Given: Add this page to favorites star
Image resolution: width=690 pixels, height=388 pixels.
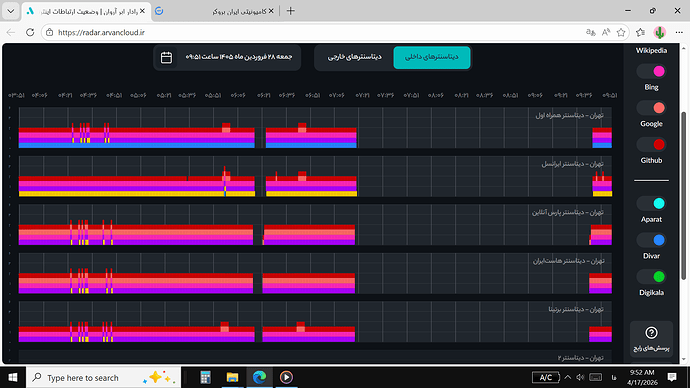Looking at the screenshot, I should pos(621,32).
